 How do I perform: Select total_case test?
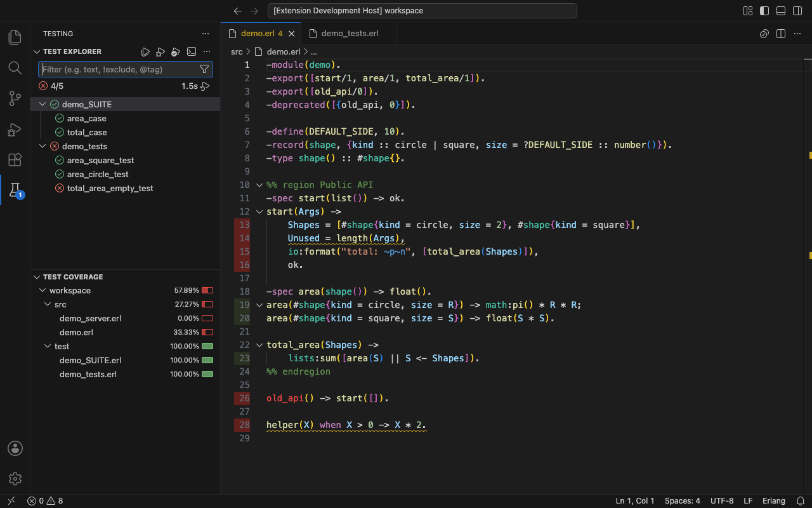coord(126,133)
